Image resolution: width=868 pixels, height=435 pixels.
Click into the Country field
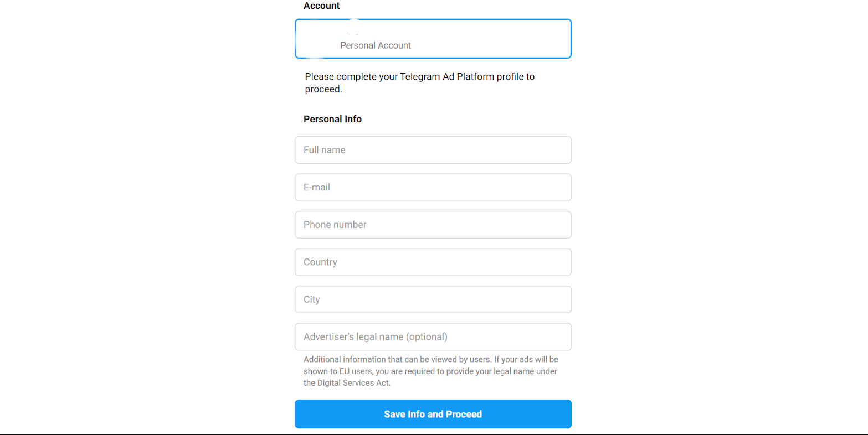point(433,262)
